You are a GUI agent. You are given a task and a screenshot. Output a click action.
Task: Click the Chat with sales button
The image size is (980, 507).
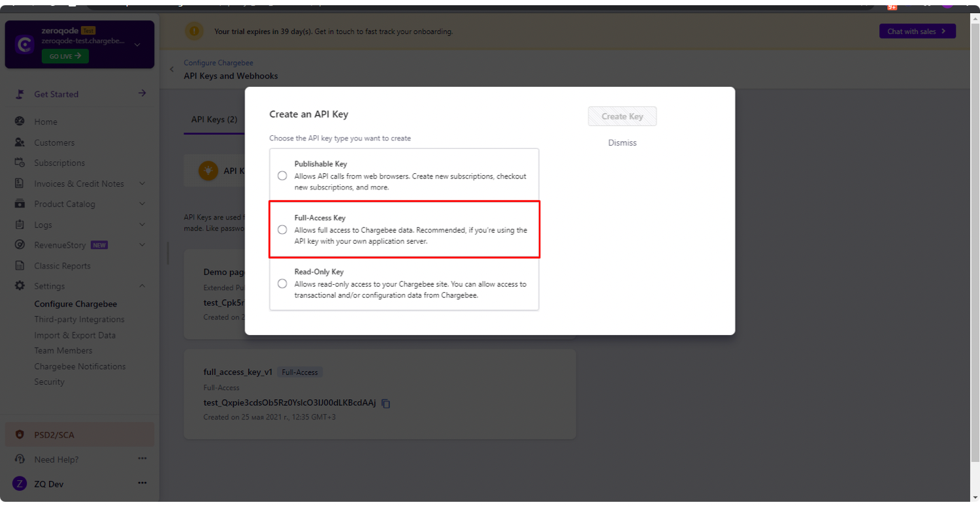coord(917,31)
